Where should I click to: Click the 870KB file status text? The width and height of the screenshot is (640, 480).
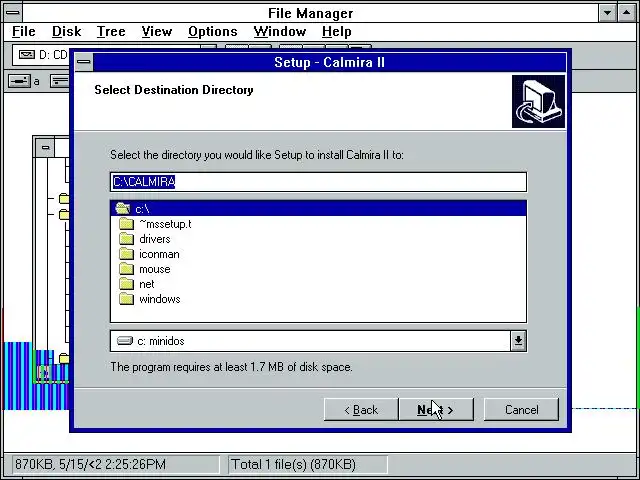[90, 464]
